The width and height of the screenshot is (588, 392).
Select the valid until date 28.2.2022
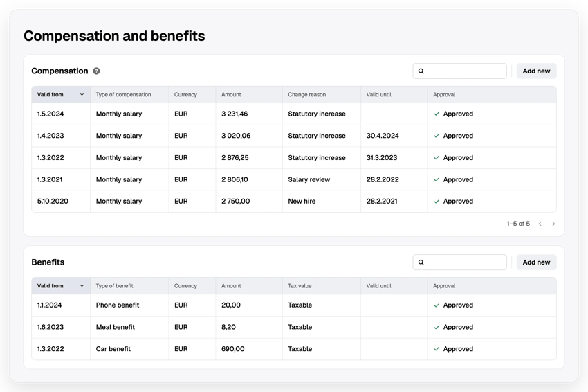[x=383, y=179]
